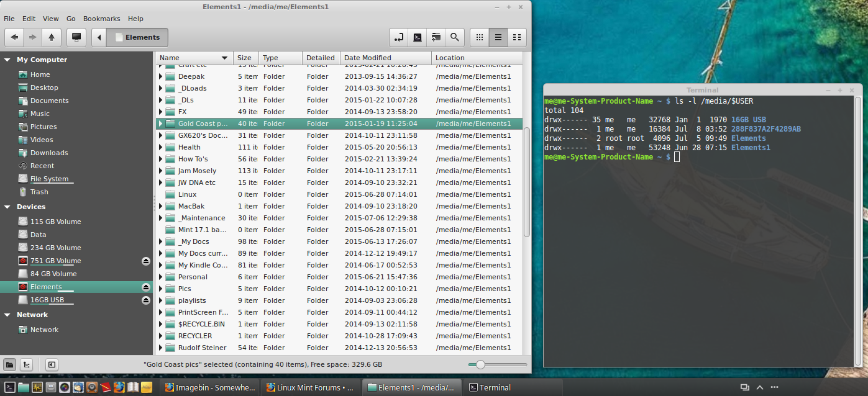Screen dimensions: 868x396
Task: Click the Computer icon in the toolbar
Action: click(76, 37)
